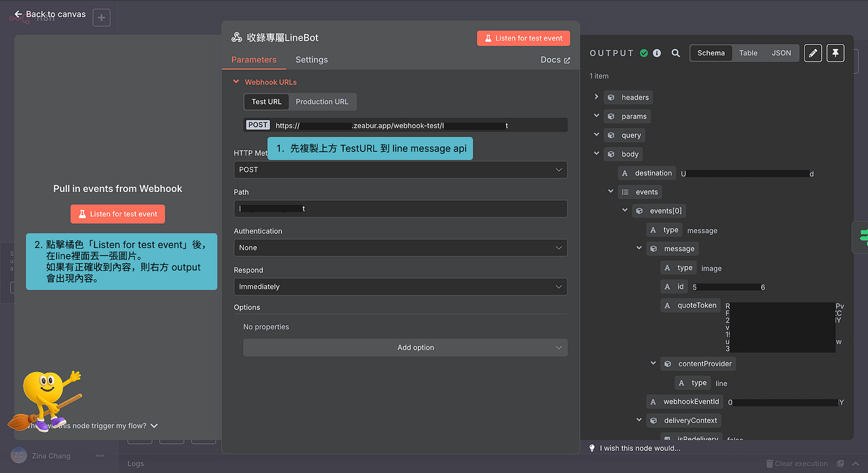This screenshot has width=868, height=473.
Task: Open the Settings tab
Action: (x=311, y=60)
